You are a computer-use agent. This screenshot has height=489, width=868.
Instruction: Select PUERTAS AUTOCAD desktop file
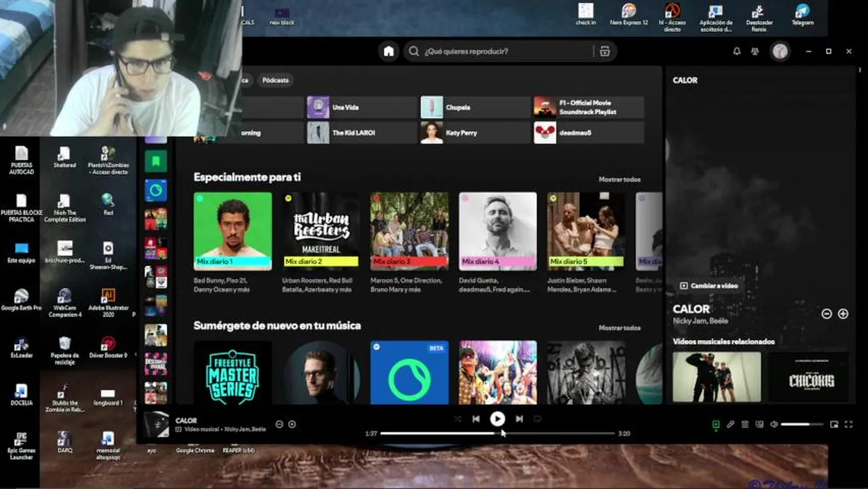click(x=21, y=160)
